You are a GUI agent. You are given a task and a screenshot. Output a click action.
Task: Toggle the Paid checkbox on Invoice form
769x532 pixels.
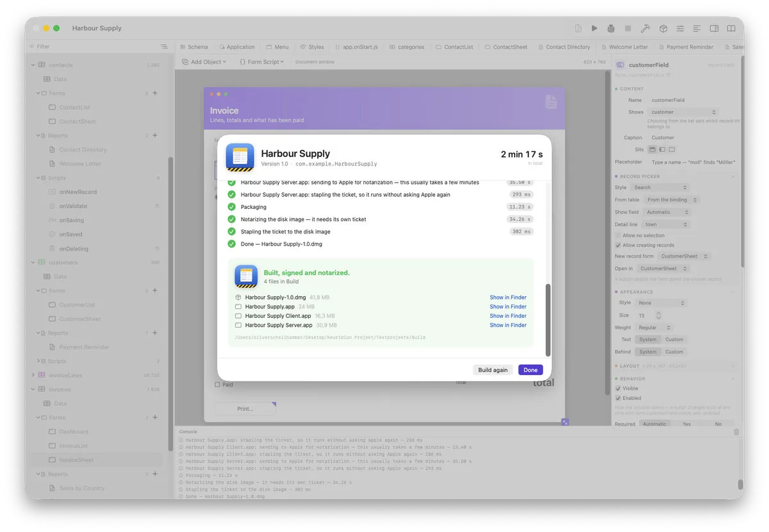click(217, 385)
